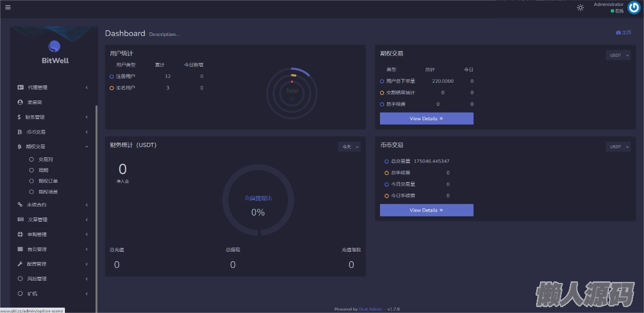Click the 实名用户 legend row
The height and width of the screenshot is (313, 644).
(x=156, y=88)
